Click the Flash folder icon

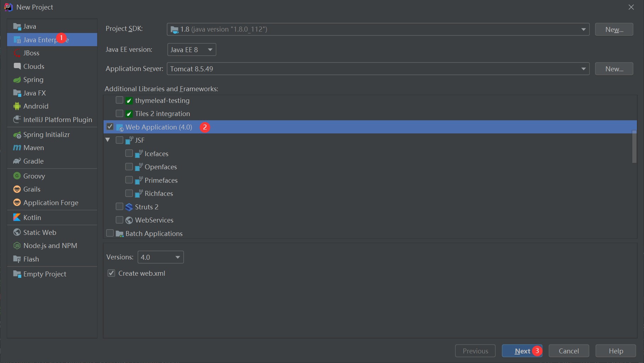click(x=17, y=259)
